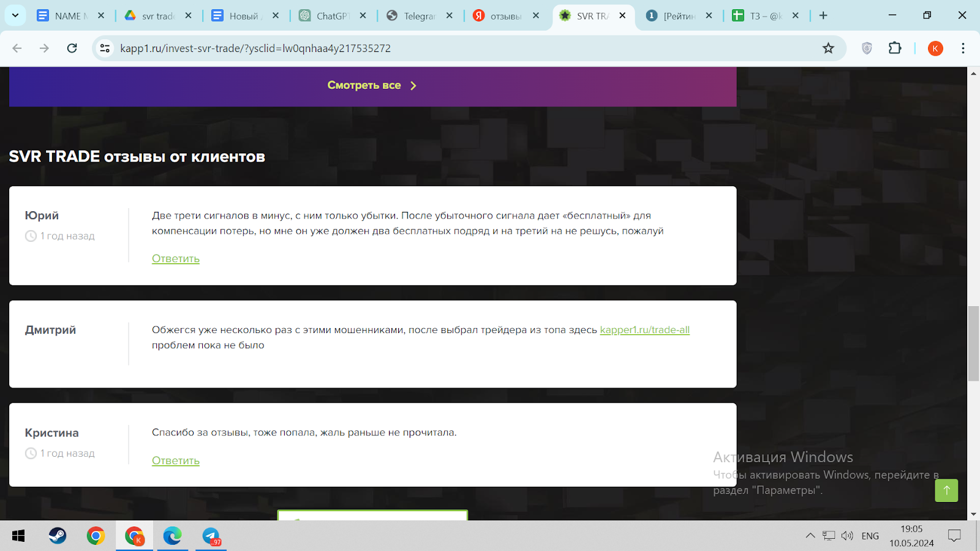Open the kapper1.ru/trade-all link

pos(644,330)
